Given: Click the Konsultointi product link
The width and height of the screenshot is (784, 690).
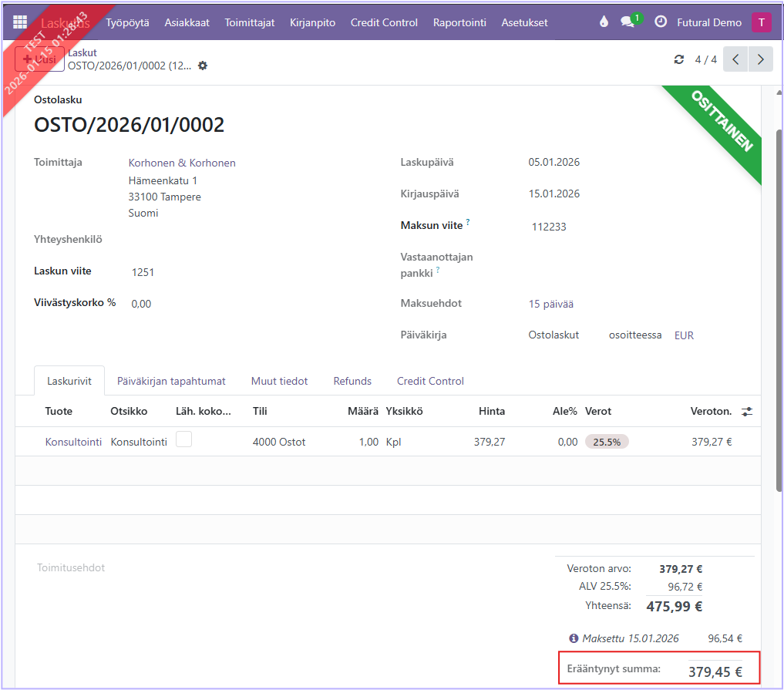Looking at the screenshot, I should coord(73,442).
